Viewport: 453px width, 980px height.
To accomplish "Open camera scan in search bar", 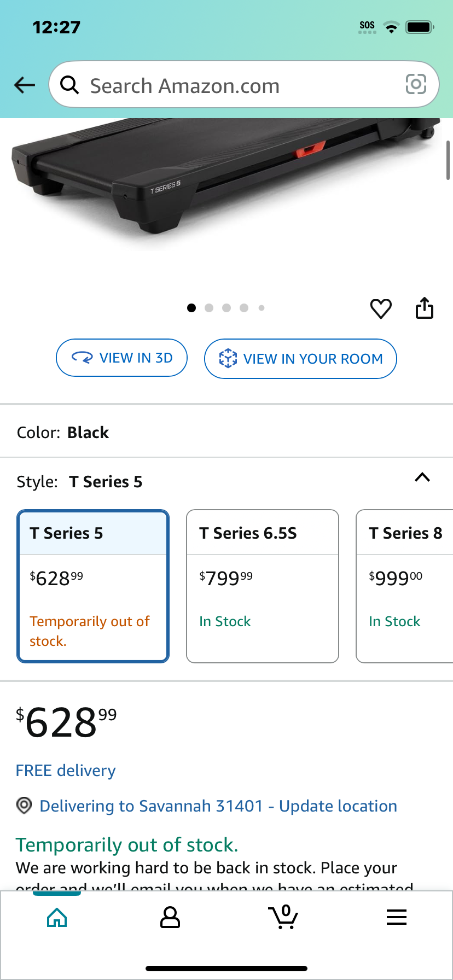I will pos(416,84).
